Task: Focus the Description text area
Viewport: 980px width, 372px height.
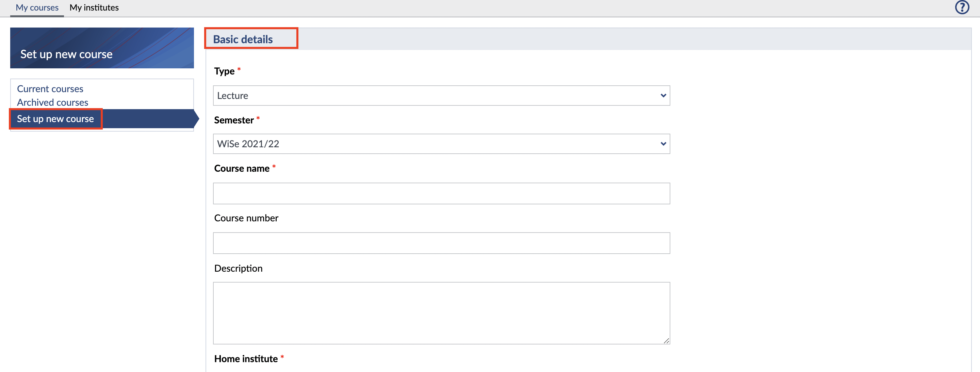Action: 441,313
